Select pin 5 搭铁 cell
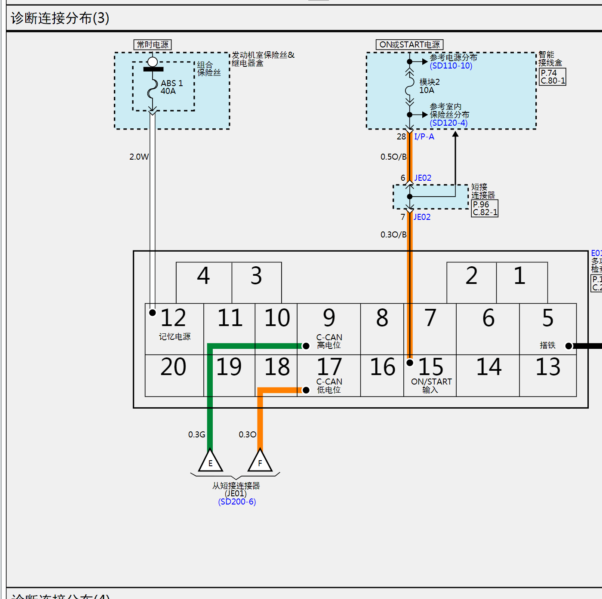The height and width of the screenshot is (599, 602). (548, 329)
